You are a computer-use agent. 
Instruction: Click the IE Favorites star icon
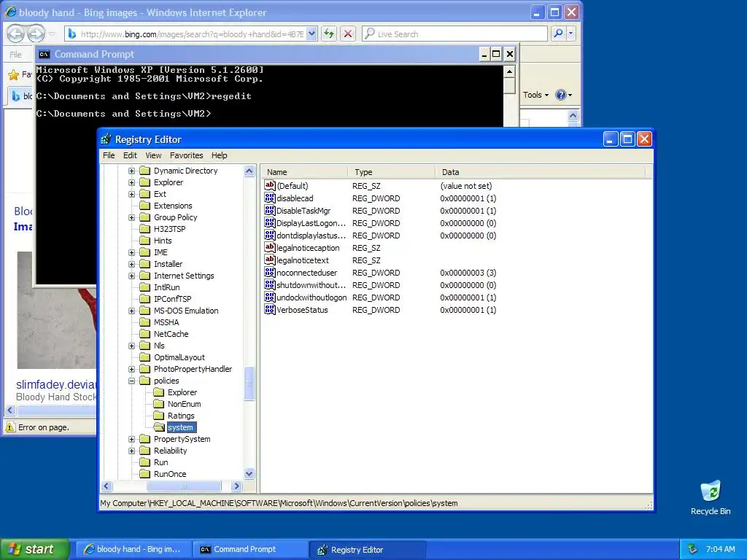point(13,74)
